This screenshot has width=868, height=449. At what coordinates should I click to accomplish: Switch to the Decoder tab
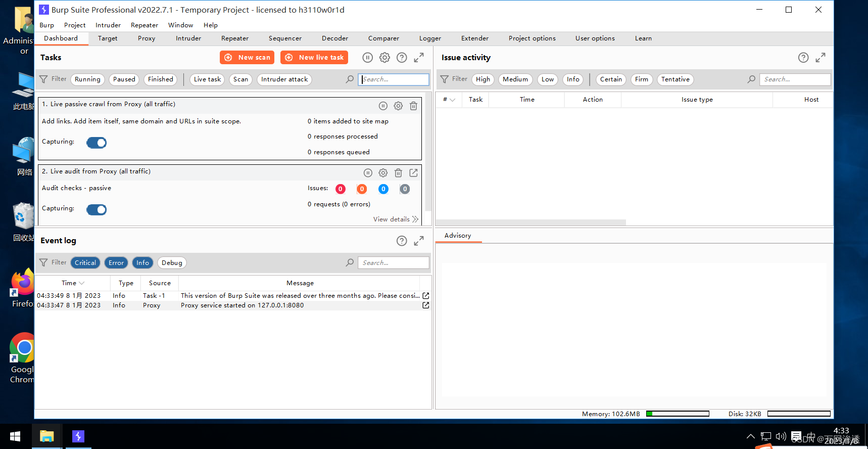pyautogui.click(x=335, y=38)
